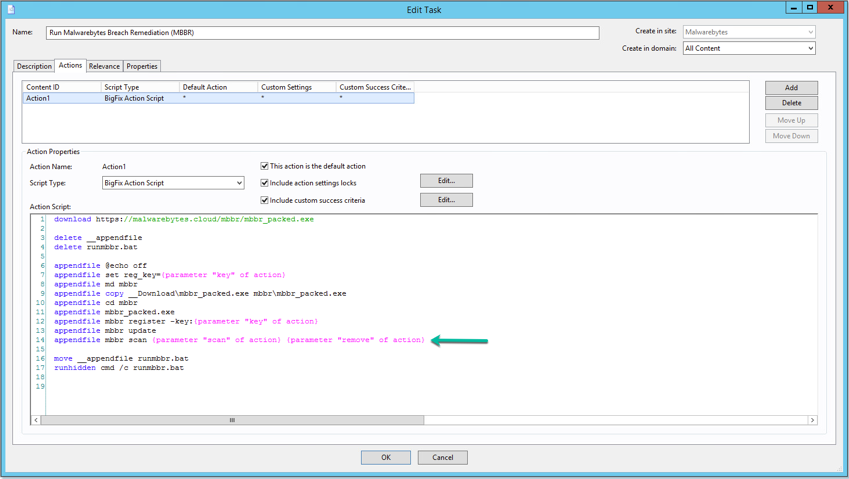The width and height of the screenshot is (849, 479).
Task: Click the horizontal scrollbar thumb
Action: click(232, 420)
